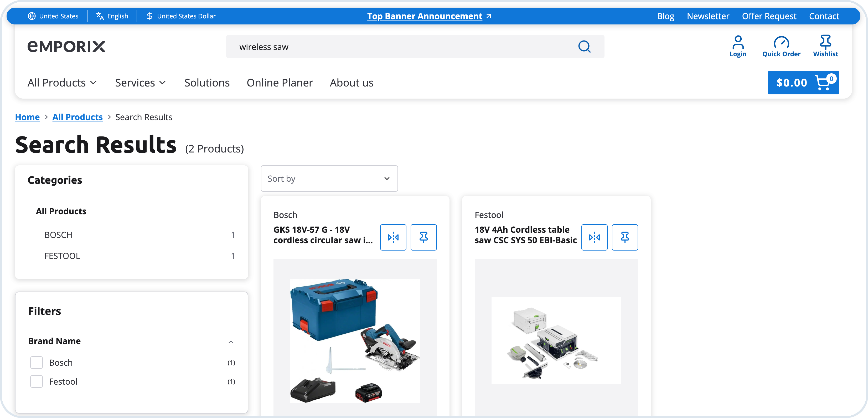Expand the All Products menu

click(62, 83)
